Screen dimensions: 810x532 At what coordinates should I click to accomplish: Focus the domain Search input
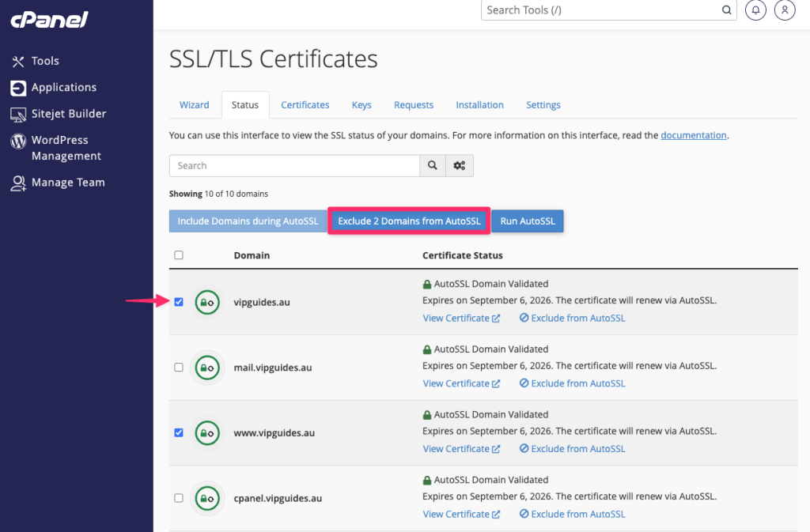(x=294, y=166)
